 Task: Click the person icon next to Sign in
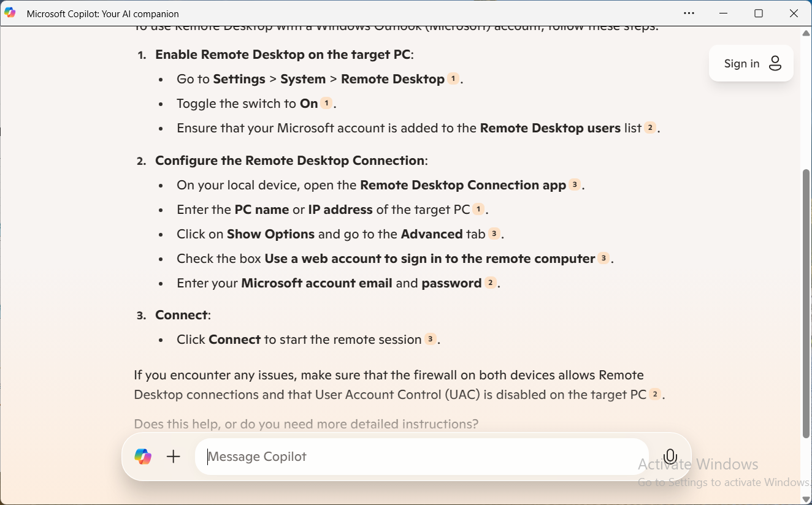(775, 63)
